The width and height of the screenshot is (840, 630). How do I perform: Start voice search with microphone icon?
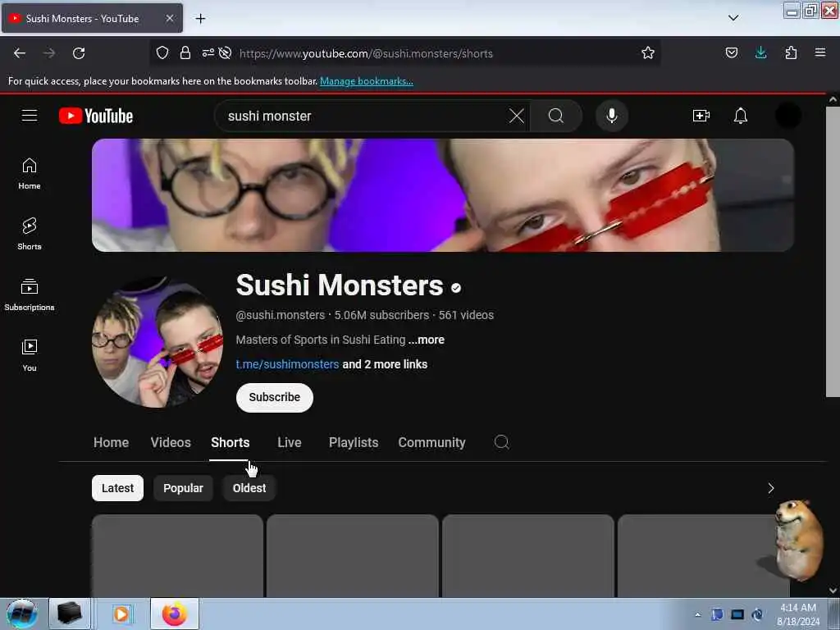point(612,116)
